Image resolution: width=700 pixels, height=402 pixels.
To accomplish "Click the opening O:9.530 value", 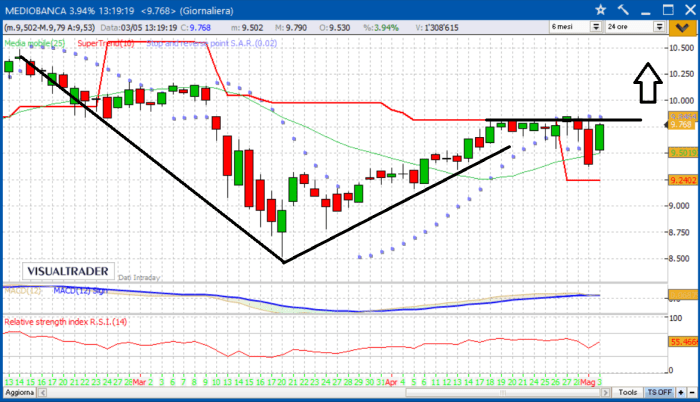I will click(335, 28).
